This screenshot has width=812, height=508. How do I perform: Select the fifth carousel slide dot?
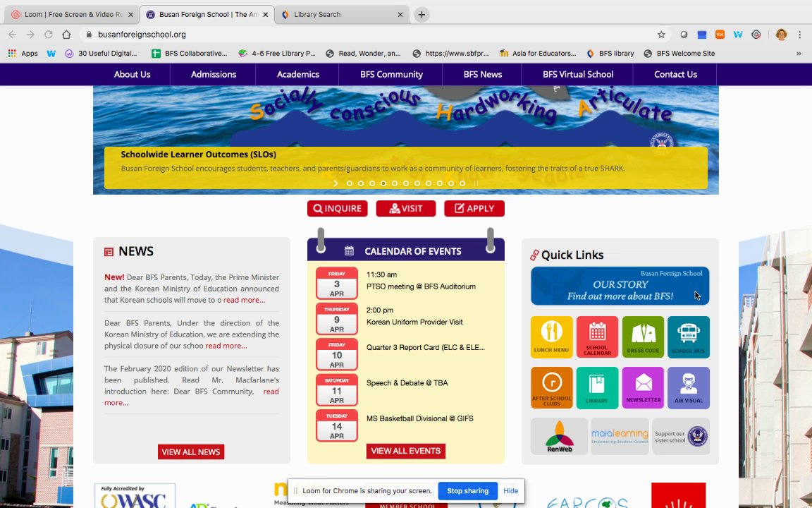point(395,183)
